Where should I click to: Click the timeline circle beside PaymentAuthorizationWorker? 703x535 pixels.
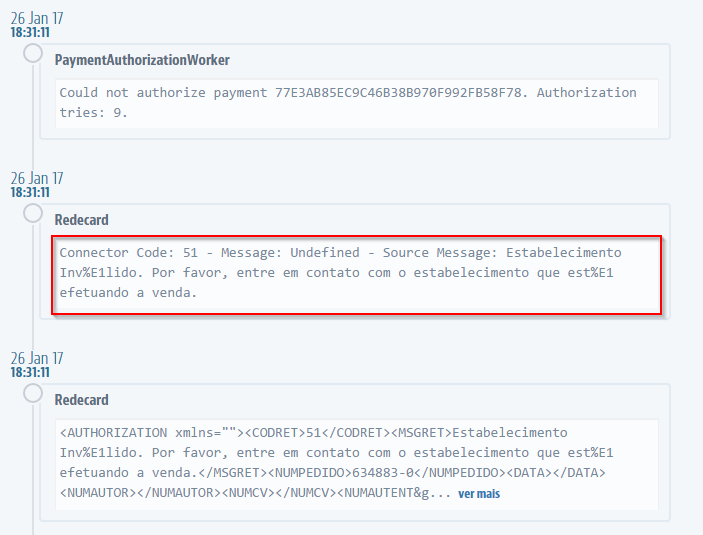click(34, 53)
